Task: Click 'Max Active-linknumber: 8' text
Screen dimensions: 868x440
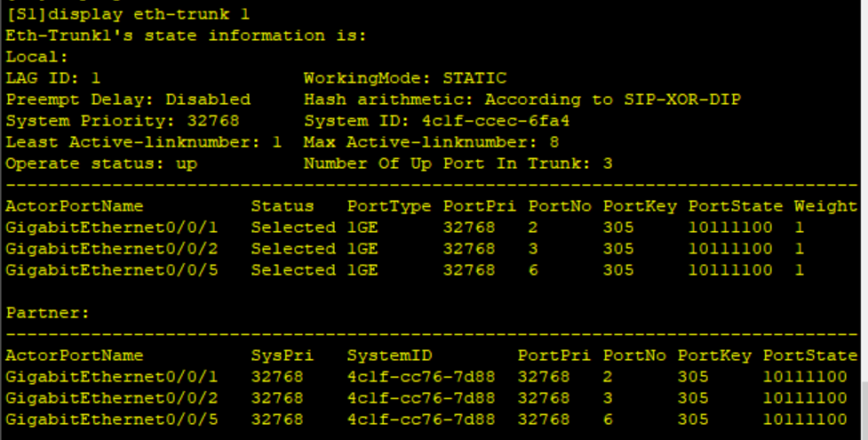Action: (x=431, y=142)
